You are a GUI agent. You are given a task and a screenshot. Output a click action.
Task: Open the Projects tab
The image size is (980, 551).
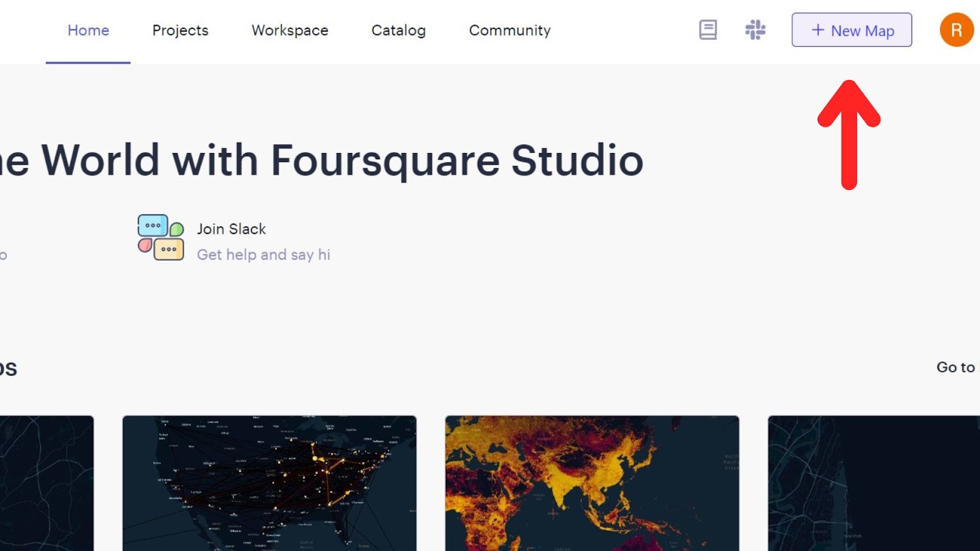coord(180,31)
